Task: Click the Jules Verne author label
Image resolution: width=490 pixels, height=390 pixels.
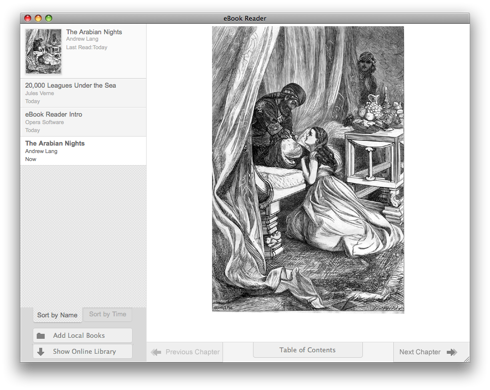Action: coord(39,93)
